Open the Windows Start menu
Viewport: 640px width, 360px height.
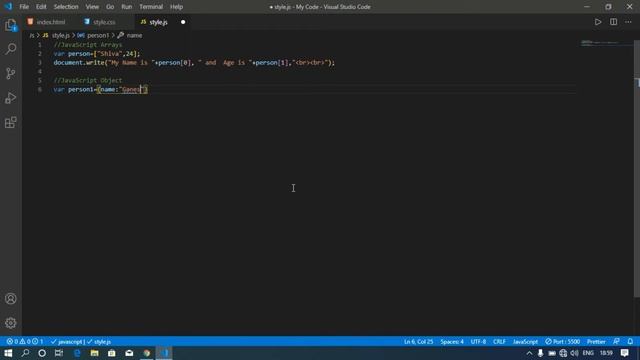[8, 353]
